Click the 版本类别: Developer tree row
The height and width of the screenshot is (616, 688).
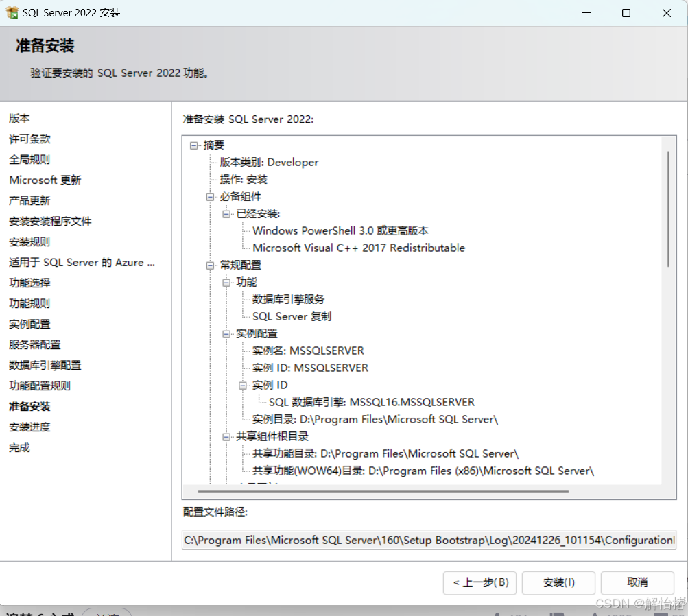[269, 163]
